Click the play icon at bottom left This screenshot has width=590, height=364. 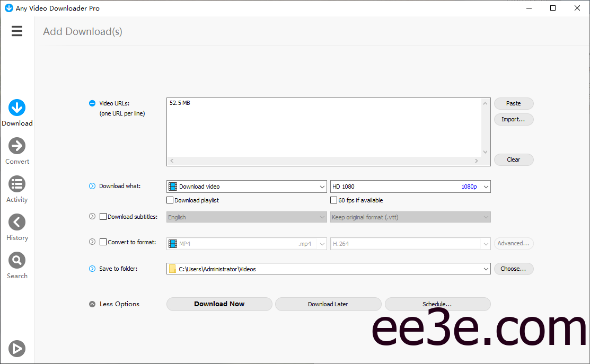click(17, 348)
